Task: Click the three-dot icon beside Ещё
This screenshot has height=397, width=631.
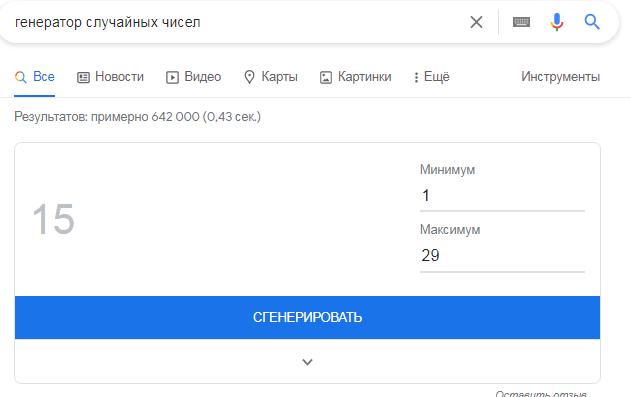Action: (416, 77)
